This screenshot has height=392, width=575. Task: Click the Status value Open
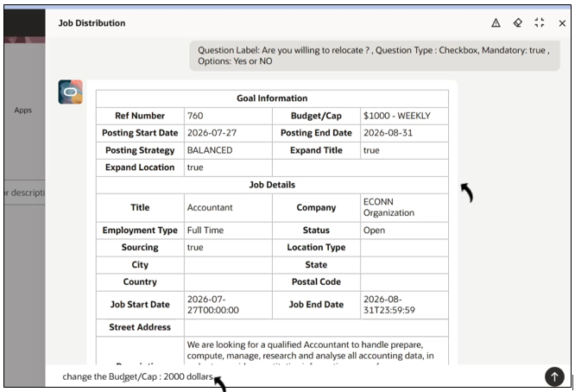374,231
